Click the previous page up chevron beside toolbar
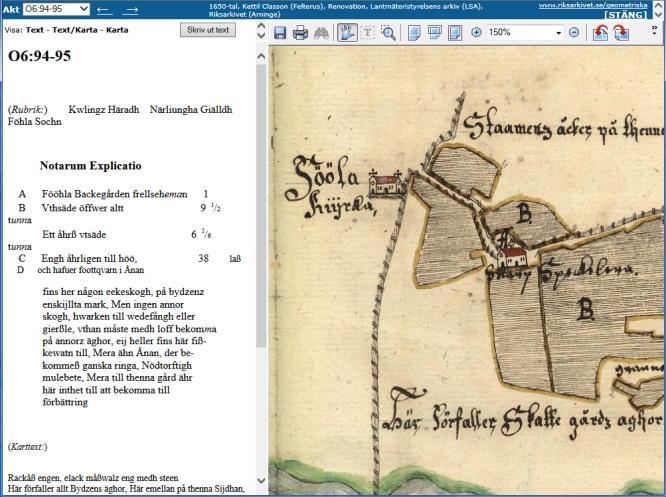The width and height of the screenshot is (666, 497). click(261, 26)
